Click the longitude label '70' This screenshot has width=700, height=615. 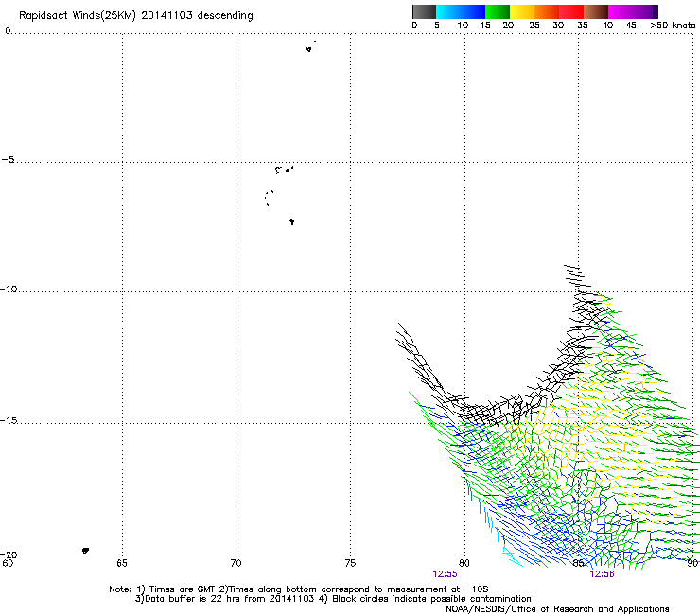click(x=236, y=563)
